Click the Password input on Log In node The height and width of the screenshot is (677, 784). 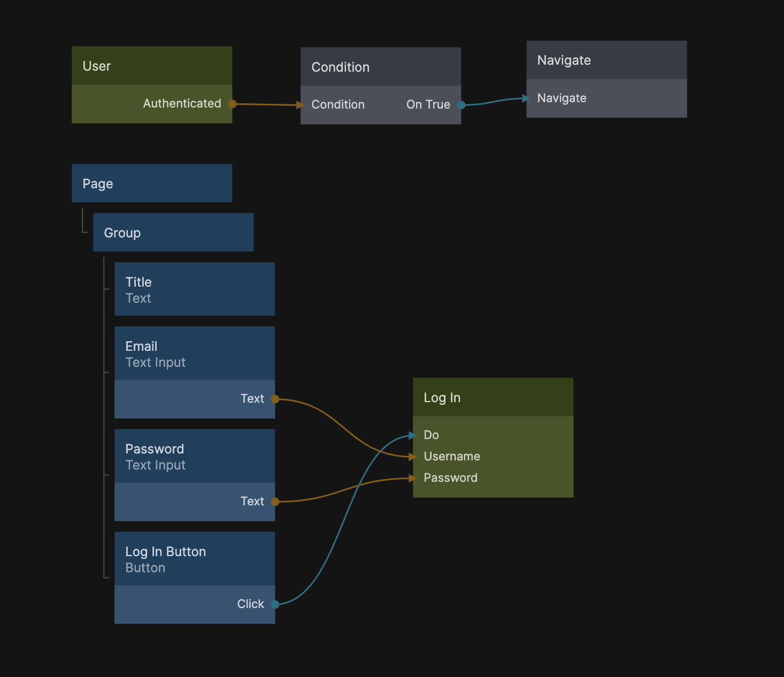tap(450, 478)
